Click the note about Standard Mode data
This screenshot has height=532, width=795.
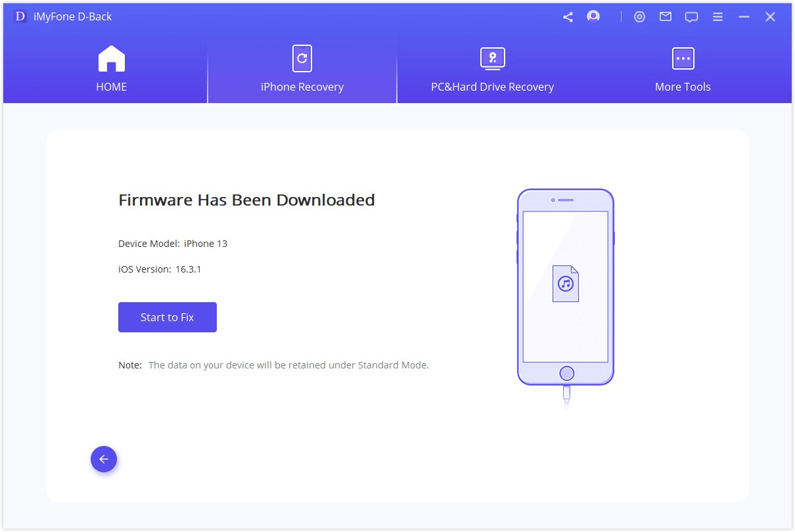point(273,365)
